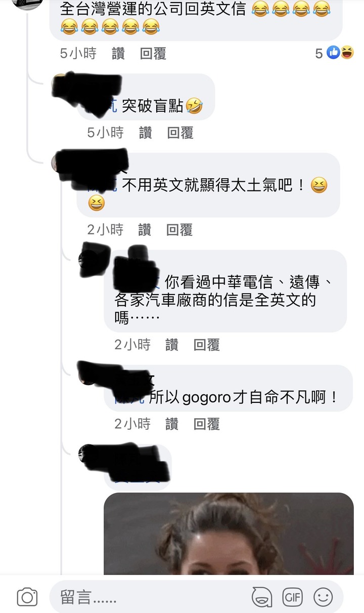Like the 不用英文就顯得太土氣吧 comment
Image resolution: width=364 pixels, height=613 pixels.
tap(145, 230)
